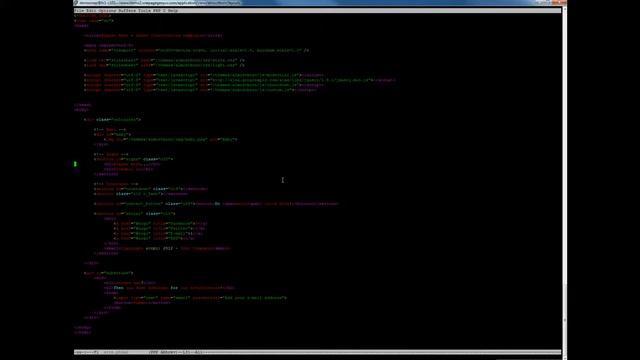Click the input type email line
Image resolution: width=640 pixels, height=360 pixels.
click(200, 298)
